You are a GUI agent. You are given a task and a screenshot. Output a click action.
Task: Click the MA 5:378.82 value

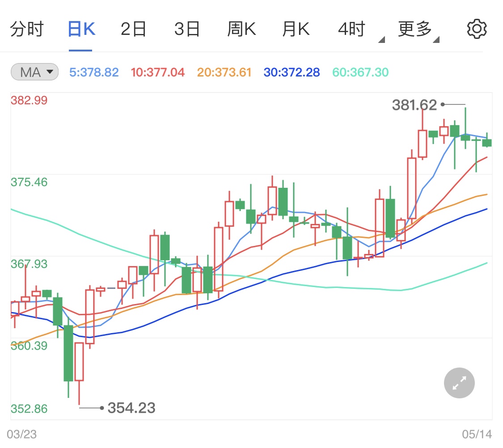coord(94,72)
